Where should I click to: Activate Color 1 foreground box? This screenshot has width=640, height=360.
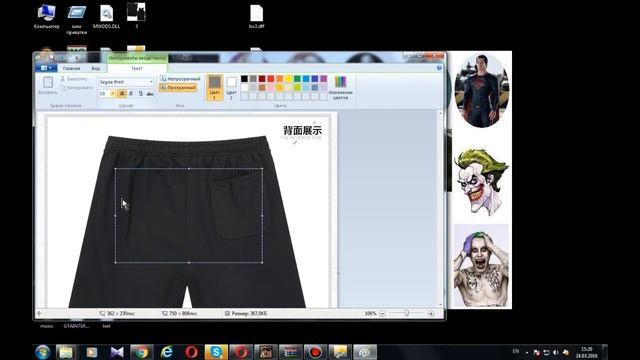pyautogui.click(x=215, y=87)
